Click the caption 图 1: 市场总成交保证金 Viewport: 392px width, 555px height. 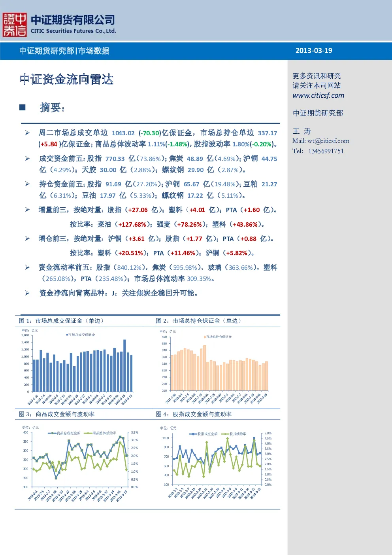[x=61, y=321]
